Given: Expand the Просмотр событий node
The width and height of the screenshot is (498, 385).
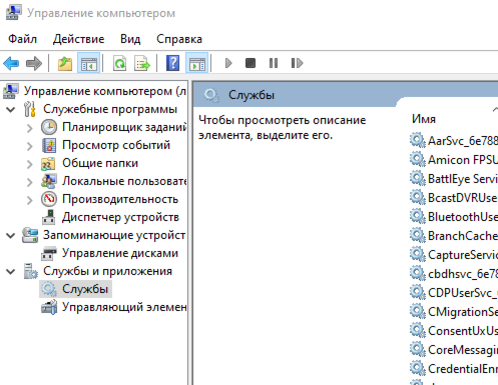Looking at the screenshot, I should (x=30, y=146).
